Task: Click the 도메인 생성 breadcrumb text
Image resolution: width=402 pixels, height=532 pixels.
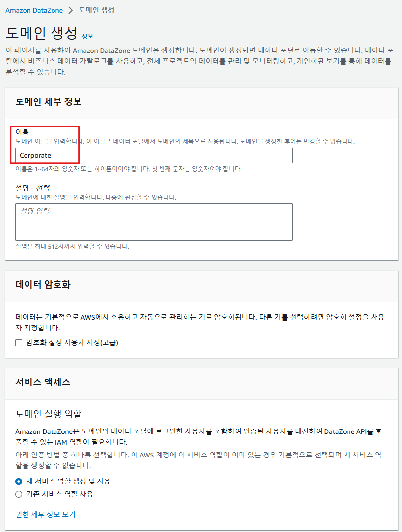Action: (x=96, y=10)
